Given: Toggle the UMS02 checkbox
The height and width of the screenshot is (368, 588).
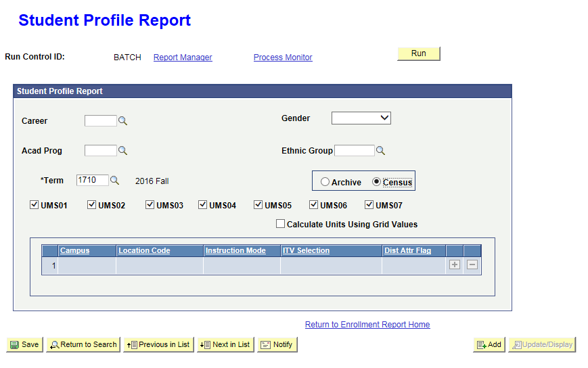Looking at the screenshot, I should coord(91,204).
